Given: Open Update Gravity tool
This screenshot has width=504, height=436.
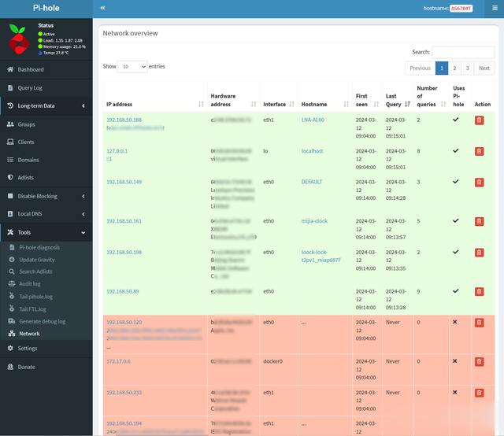Looking at the screenshot, I should pyautogui.click(x=37, y=260).
